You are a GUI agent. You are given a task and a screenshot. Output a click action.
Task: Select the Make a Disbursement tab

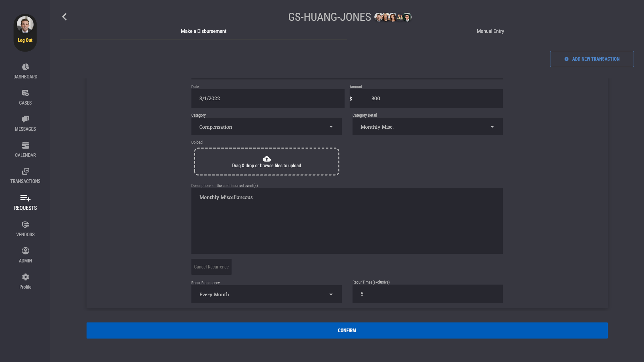(x=204, y=31)
